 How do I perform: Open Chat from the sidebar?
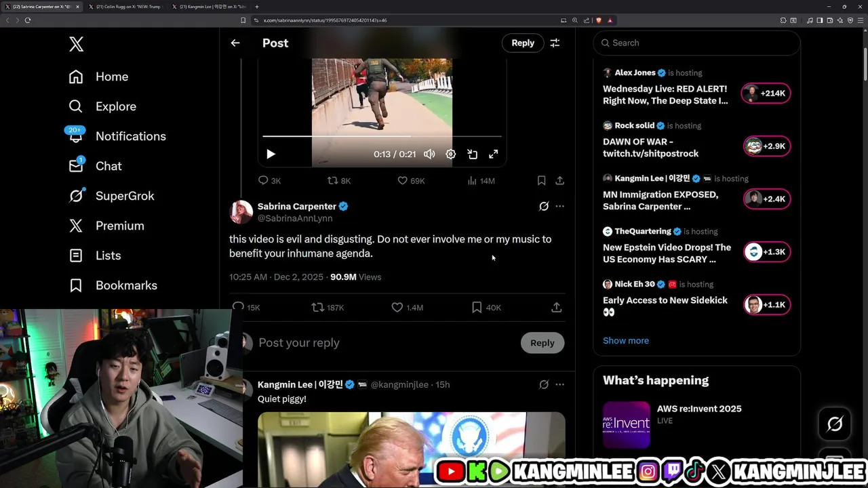95,166
